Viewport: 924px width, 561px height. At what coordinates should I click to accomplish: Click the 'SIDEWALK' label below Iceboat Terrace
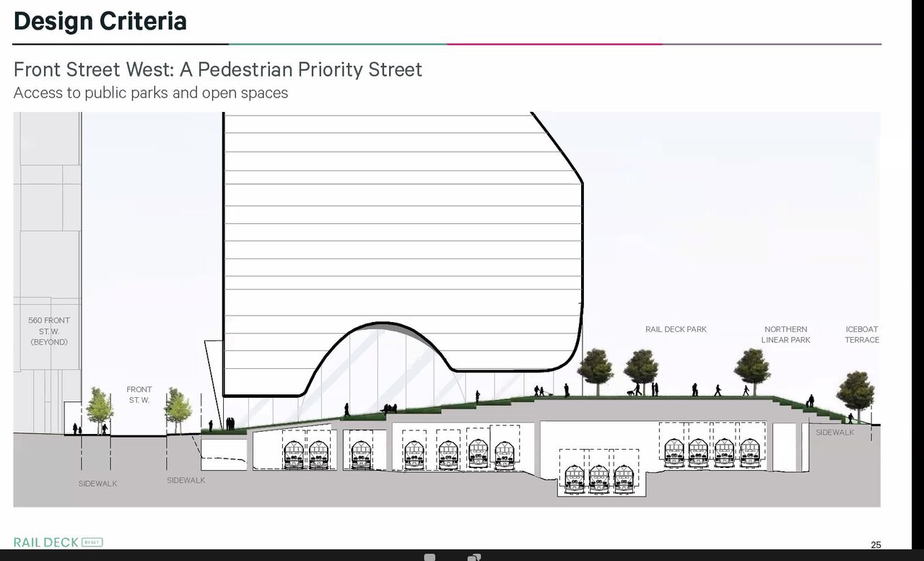coord(834,432)
